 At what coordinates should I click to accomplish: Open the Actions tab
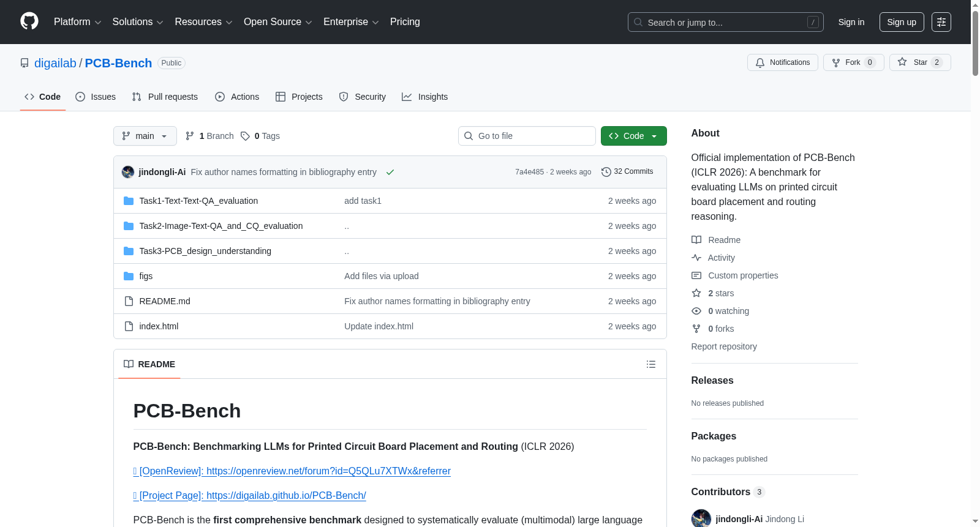(x=237, y=97)
